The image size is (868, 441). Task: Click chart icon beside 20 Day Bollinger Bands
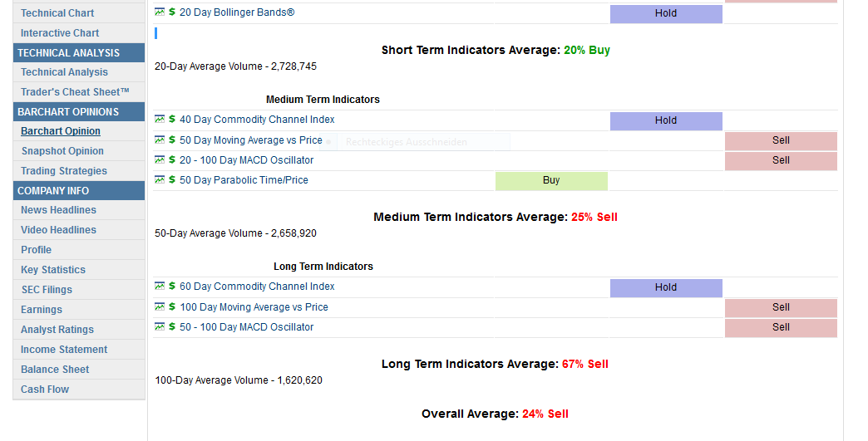tap(160, 12)
